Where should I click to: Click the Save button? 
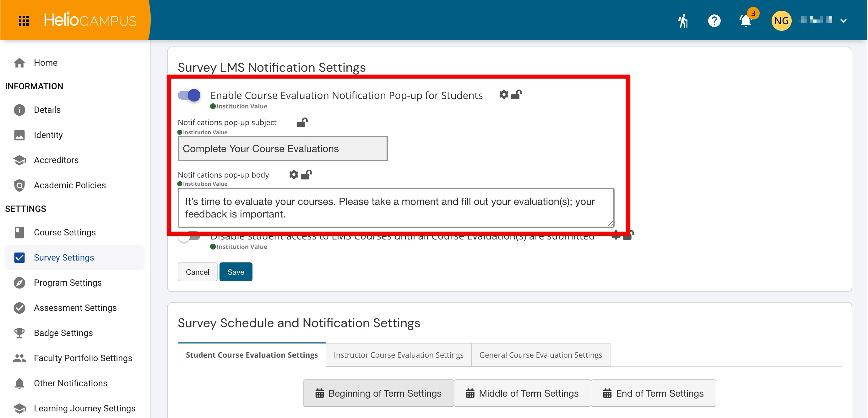[x=236, y=272]
